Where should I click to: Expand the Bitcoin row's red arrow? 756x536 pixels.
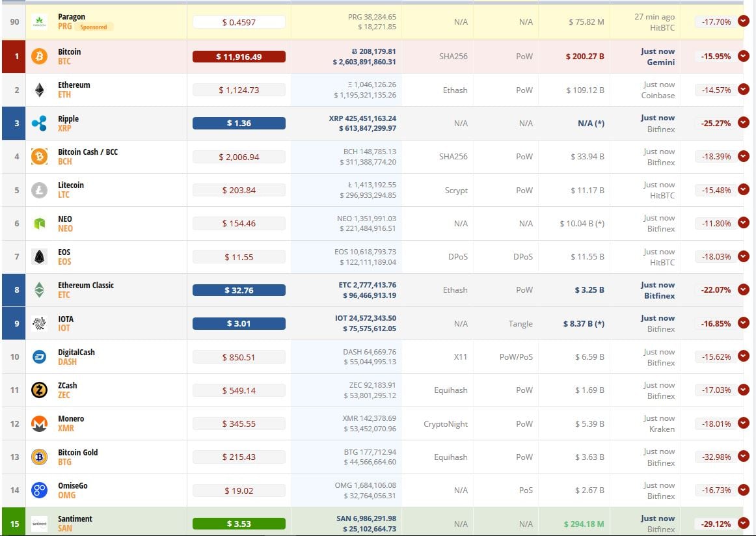pyautogui.click(x=744, y=56)
